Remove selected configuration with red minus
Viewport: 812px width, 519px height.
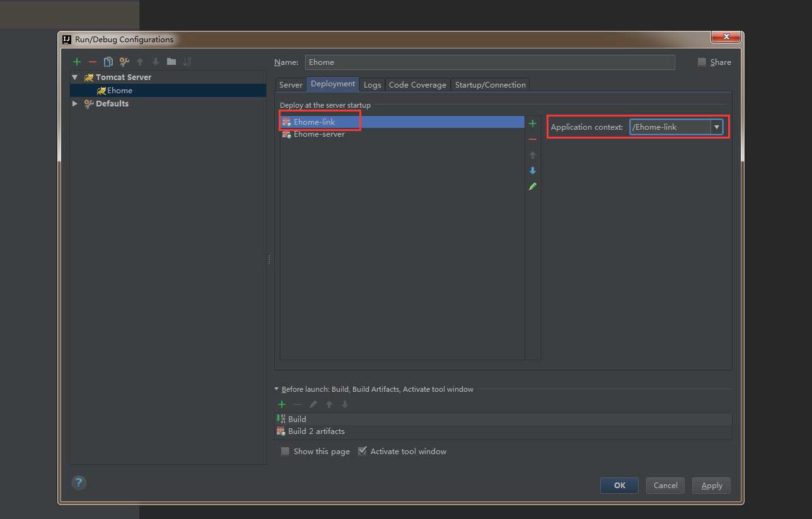point(93,62)
